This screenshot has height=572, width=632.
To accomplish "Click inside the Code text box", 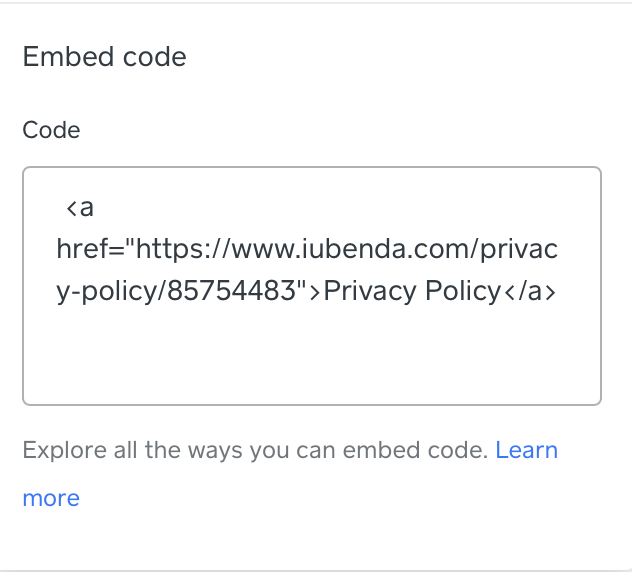I will 311,285.
